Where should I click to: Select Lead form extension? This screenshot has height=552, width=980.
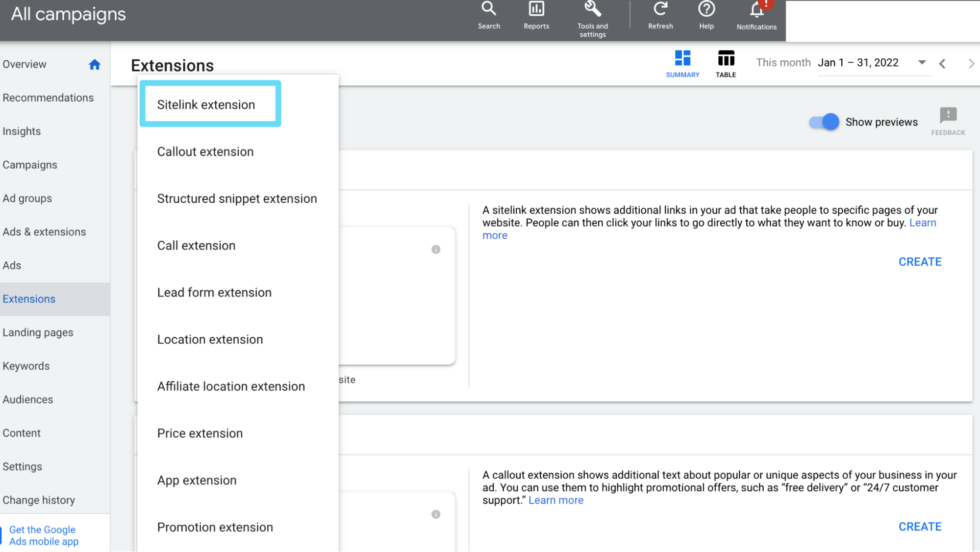point(238,293)
